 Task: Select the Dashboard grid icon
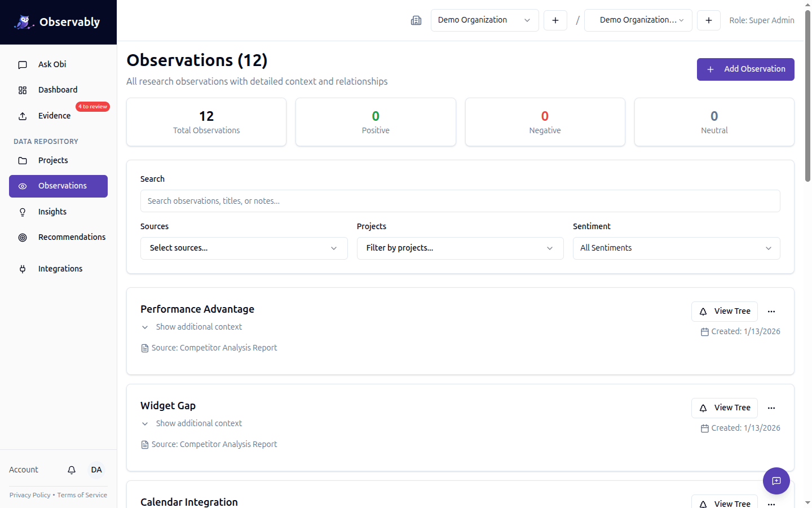23,89
